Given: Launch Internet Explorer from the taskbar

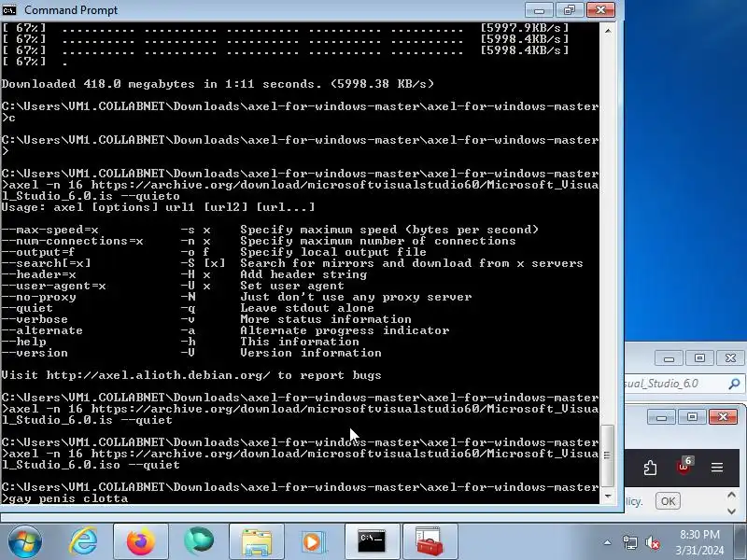Looking at the screenshot, I should click(x=83, y=541).
